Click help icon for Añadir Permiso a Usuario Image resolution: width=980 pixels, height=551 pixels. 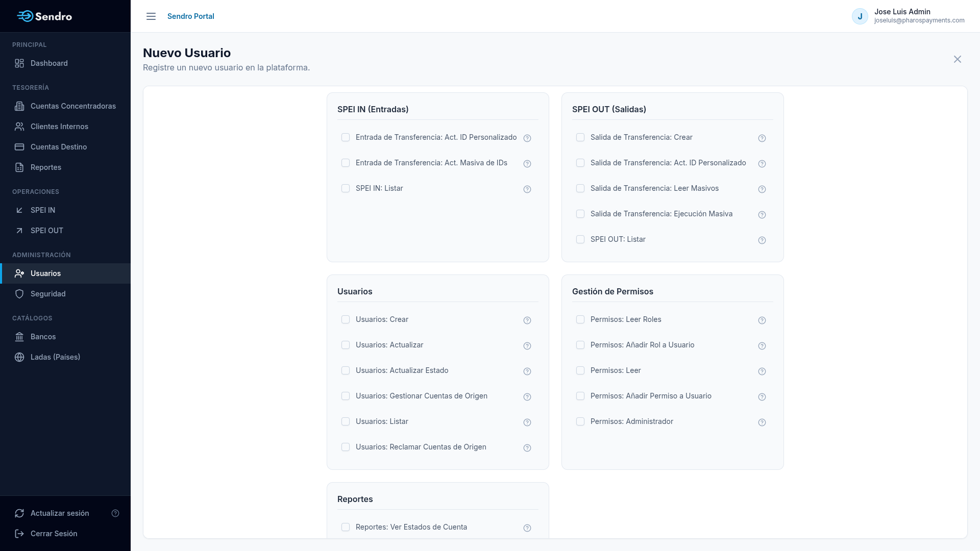click(x=762, y=397)
